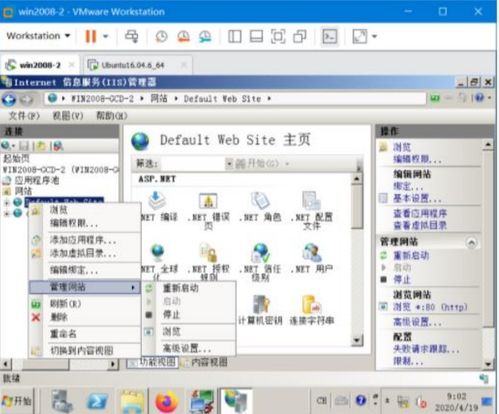This screenshot has width=499, height=414.
Task: Open the 计算机密钥 feature icon
Action: [x=260, y=310]
